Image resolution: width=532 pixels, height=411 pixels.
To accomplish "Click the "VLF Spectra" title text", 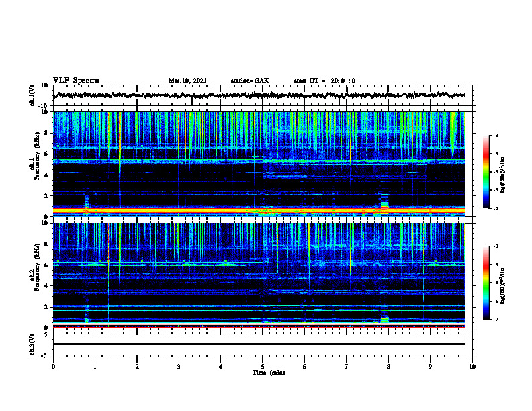I will 76,81.
